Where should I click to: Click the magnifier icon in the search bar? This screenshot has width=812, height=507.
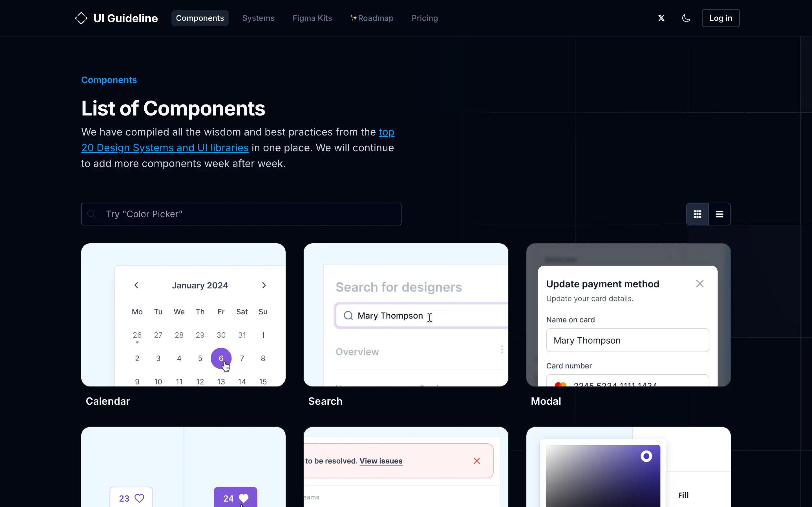tap(92, 214)
